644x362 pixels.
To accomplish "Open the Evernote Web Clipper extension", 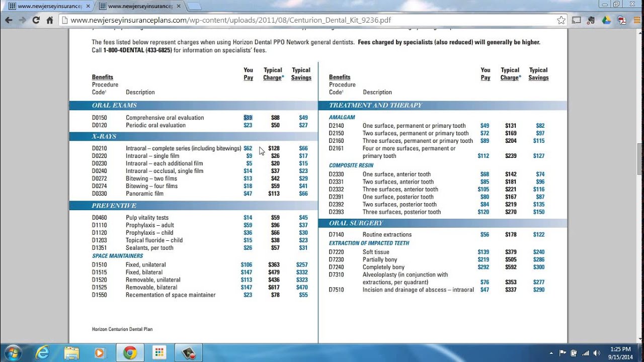I will coord(592,20).
